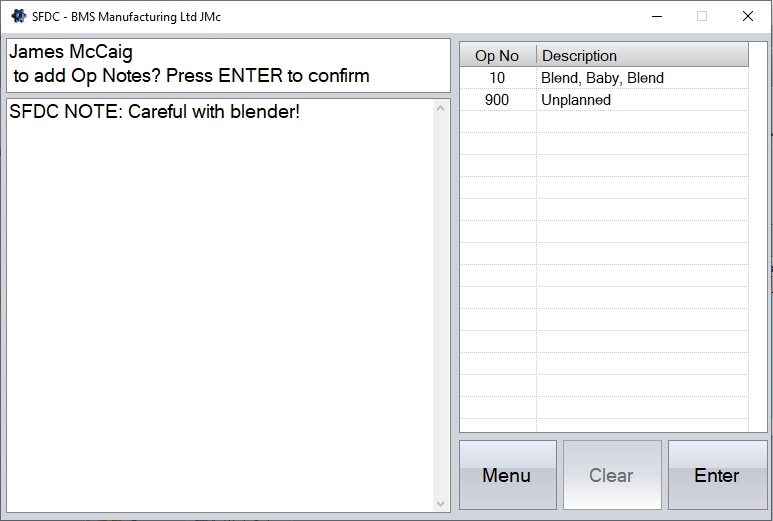The width and height of the screenshot is (773, 521).
Task: Minimize the SFDC window
Action: coord(657,16)
